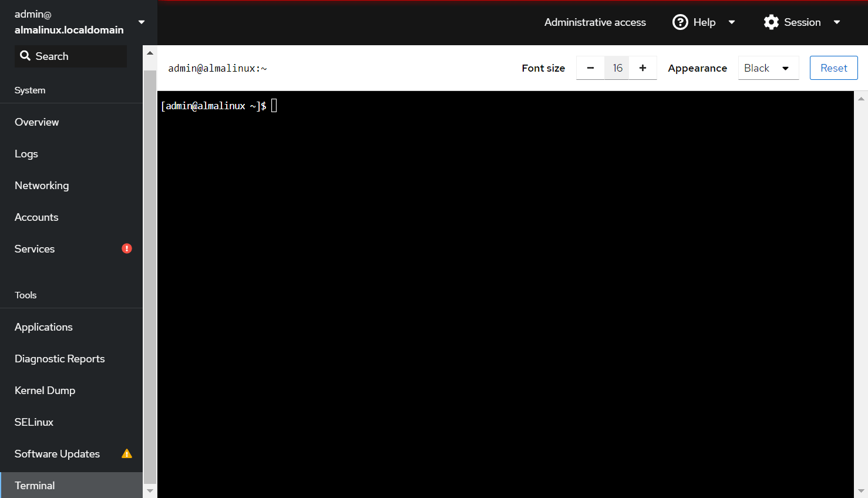
Task: Click the Administrative access button
Action: point(595,22)
